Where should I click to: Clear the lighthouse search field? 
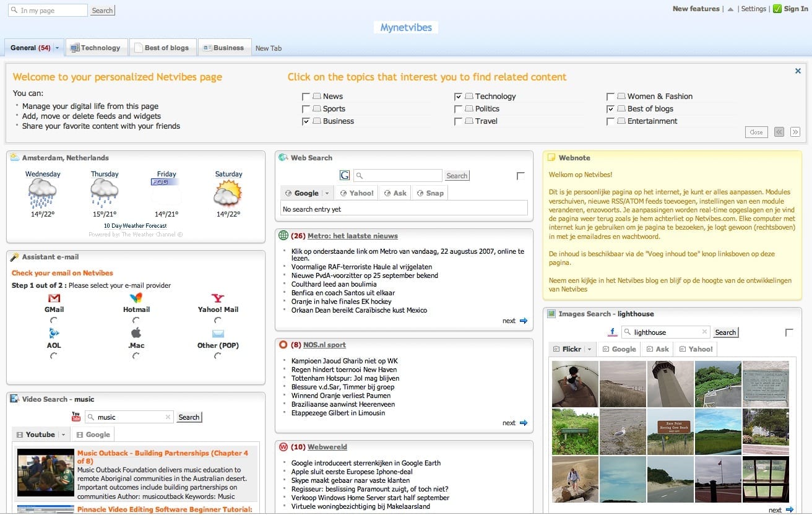pos(704,332)
